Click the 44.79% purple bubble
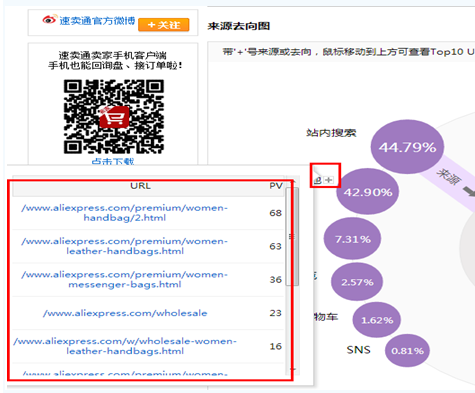 (x=407, y=147)
